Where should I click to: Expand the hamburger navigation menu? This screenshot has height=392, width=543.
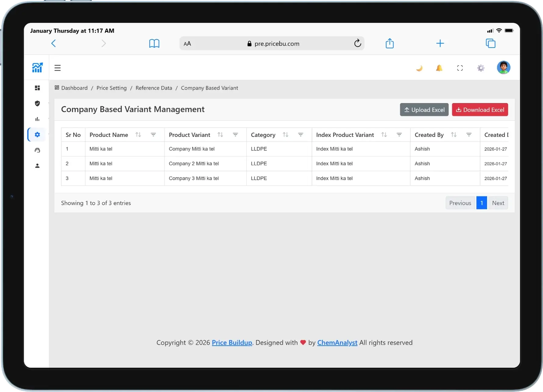(58, 68)
